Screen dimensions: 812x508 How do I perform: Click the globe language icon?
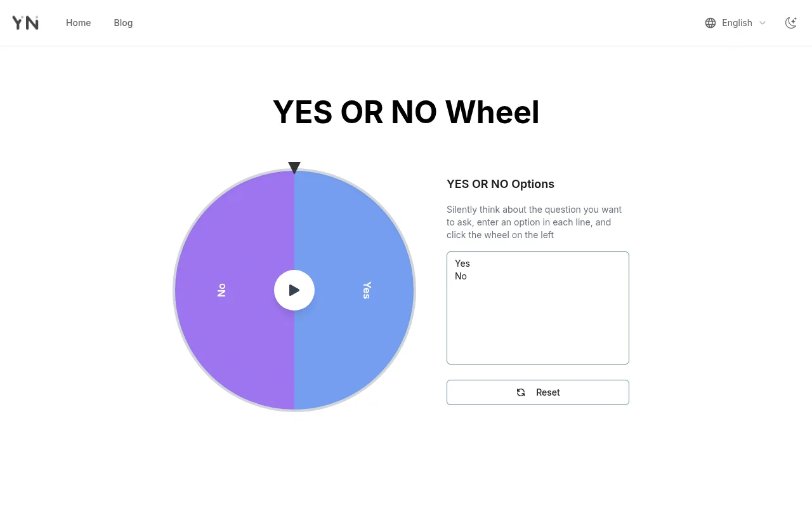pyautogui.click(x=710, y=23)
